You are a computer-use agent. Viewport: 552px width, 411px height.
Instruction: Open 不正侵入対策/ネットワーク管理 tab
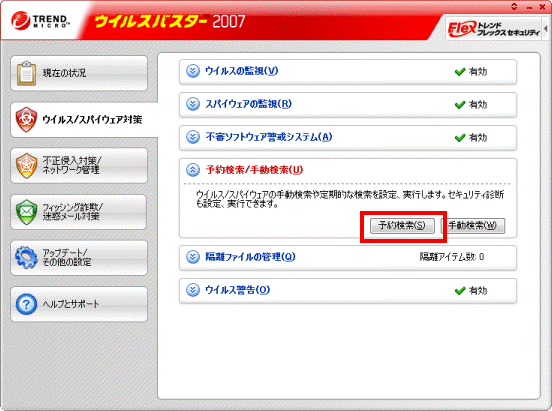(x=79, y=166)
